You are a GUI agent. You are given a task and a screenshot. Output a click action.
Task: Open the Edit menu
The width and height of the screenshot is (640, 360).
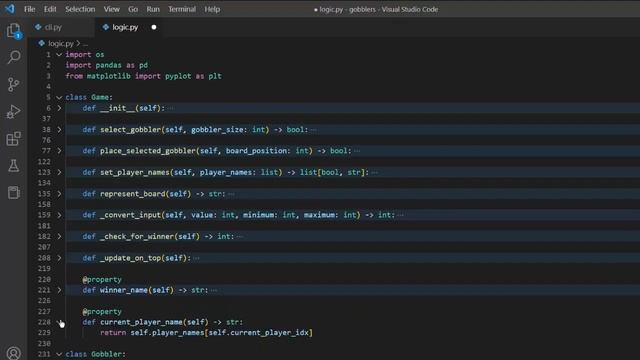50,9
